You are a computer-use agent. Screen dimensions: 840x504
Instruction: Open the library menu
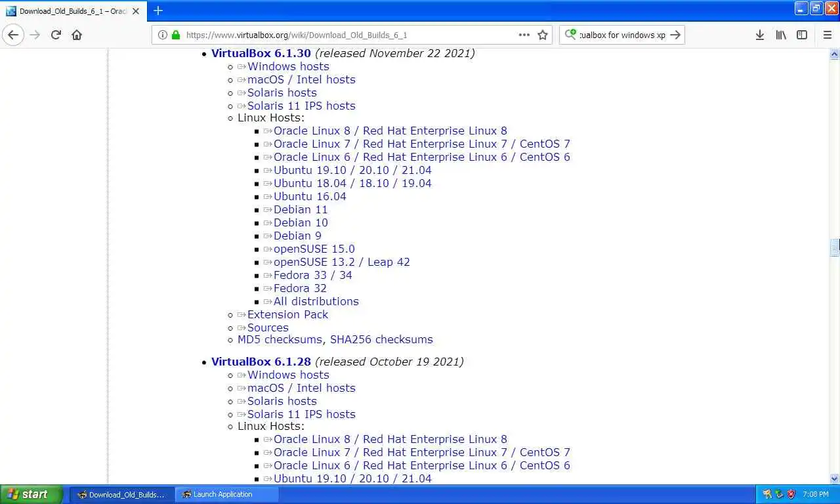click(x=780, y=35)
